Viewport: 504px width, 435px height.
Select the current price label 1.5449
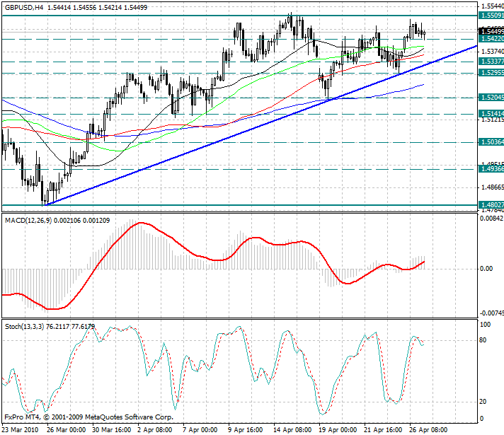pyautogui.click(x=491, y=31)
